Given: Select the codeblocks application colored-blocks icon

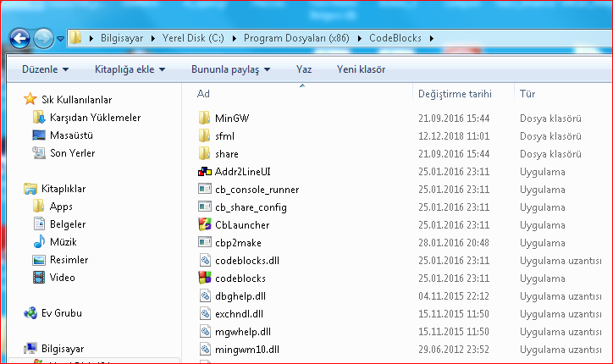Looking at the screenshot, I should (204, 278).
